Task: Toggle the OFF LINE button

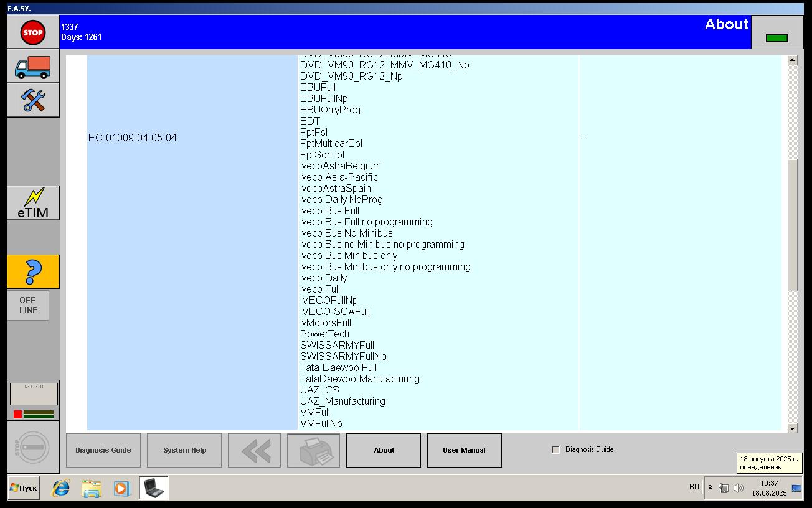Action: [28, 305]
